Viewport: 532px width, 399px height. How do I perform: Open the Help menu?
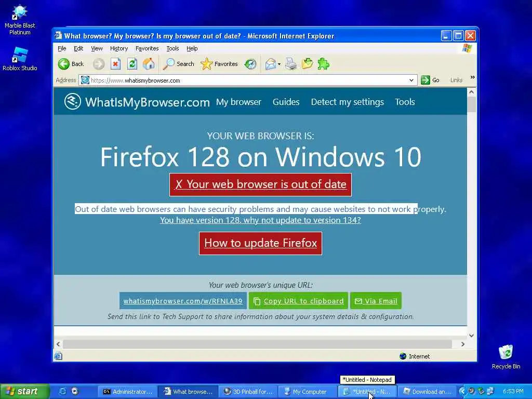[192, 48]
